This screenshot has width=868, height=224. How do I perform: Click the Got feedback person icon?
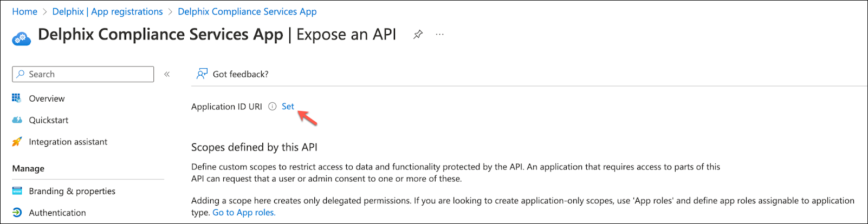(x=202, y=74)
